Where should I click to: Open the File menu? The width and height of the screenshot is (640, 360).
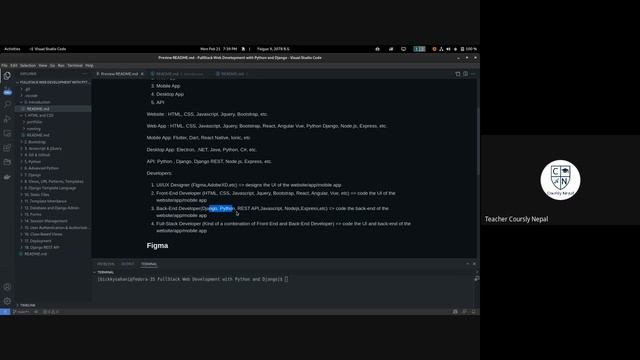click(x=4, y=65)
